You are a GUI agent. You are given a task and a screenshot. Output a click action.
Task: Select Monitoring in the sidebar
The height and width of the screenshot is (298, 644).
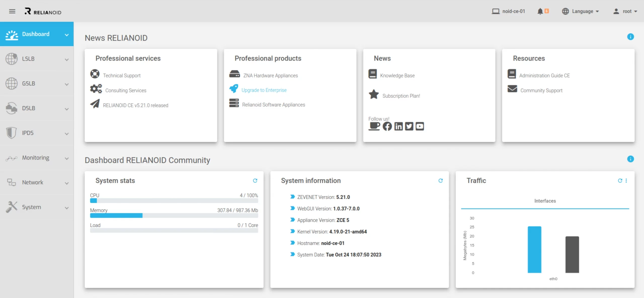point(37,157)
